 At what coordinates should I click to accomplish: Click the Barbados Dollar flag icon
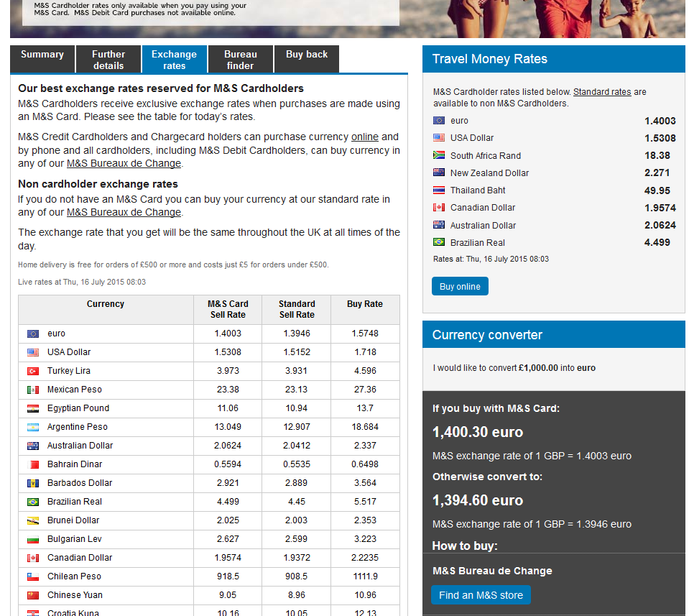pyautogui.click(x=33, y=484)
